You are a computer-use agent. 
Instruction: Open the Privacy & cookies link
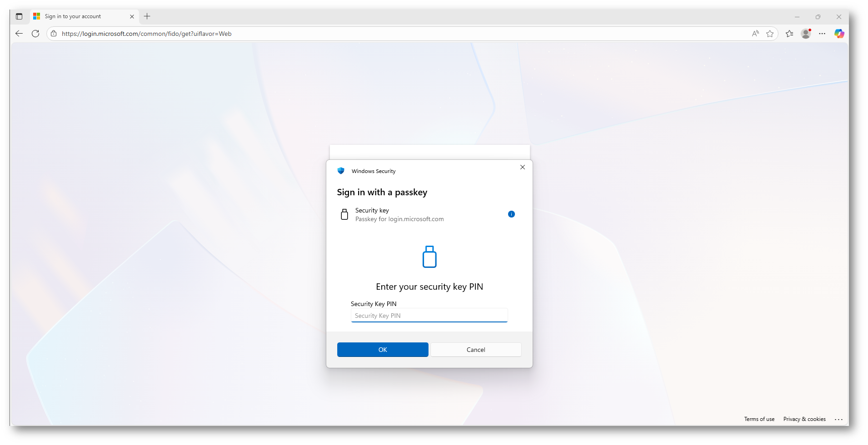tap(804, 419)
